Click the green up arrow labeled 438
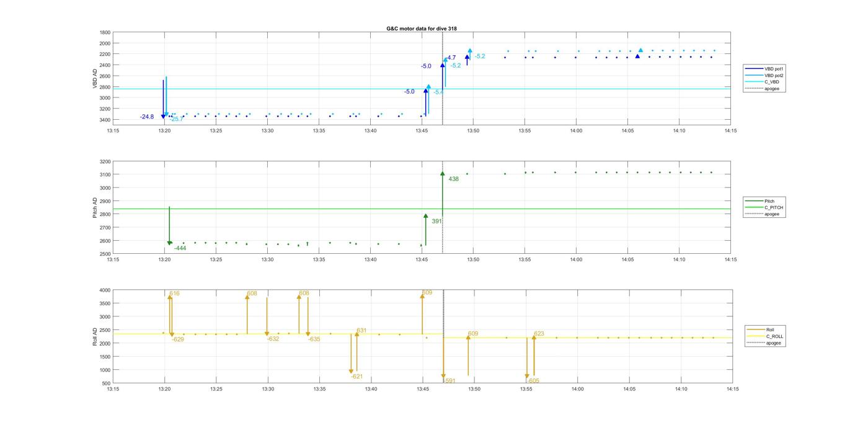Viewport: 868px width, 430px height. coord(443,194)
